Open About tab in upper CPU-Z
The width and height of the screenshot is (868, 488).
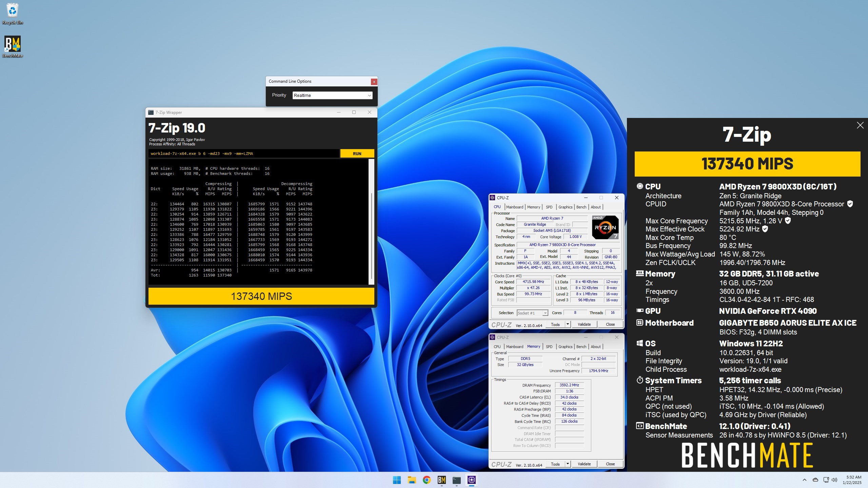596,207
